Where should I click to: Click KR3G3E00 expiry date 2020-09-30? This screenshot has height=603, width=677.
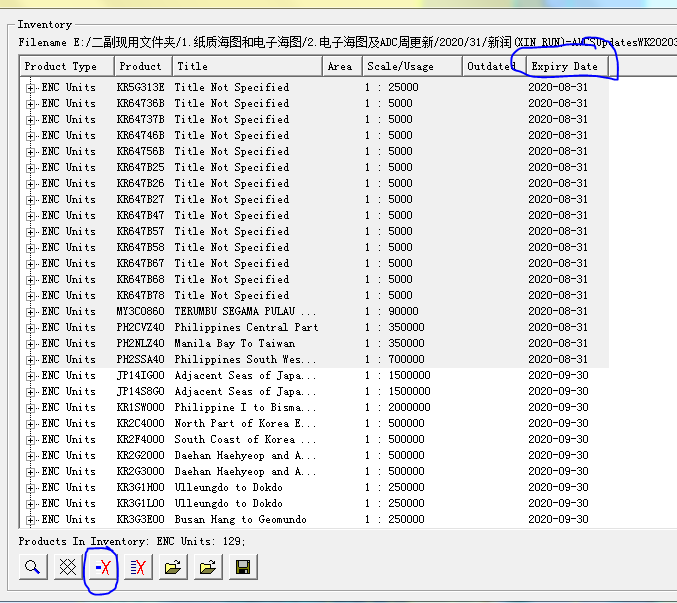click(x=558, y=519)
